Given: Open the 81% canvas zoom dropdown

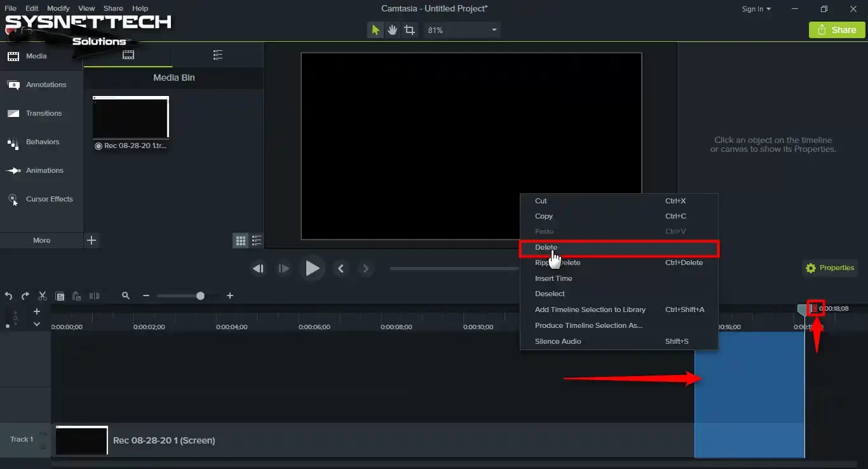Looking at the screenshot, I should pos(462,30).
